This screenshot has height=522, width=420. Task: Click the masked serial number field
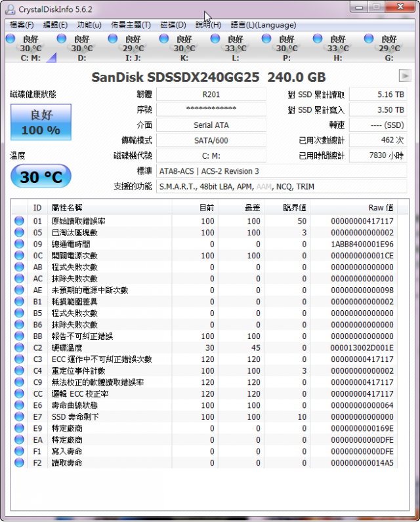click(x=211, y=110)
